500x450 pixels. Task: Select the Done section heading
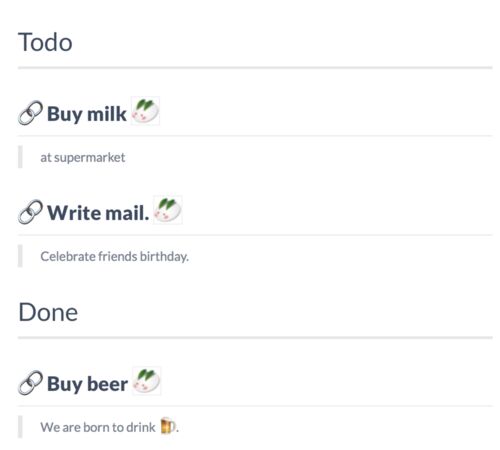click(x=48, y=312)
